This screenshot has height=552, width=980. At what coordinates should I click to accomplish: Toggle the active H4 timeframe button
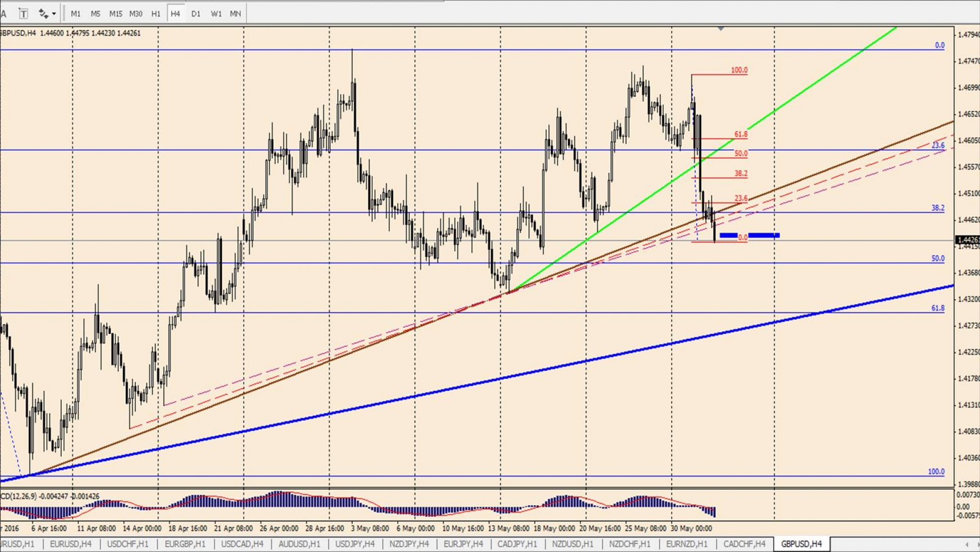tap(175, 14)
